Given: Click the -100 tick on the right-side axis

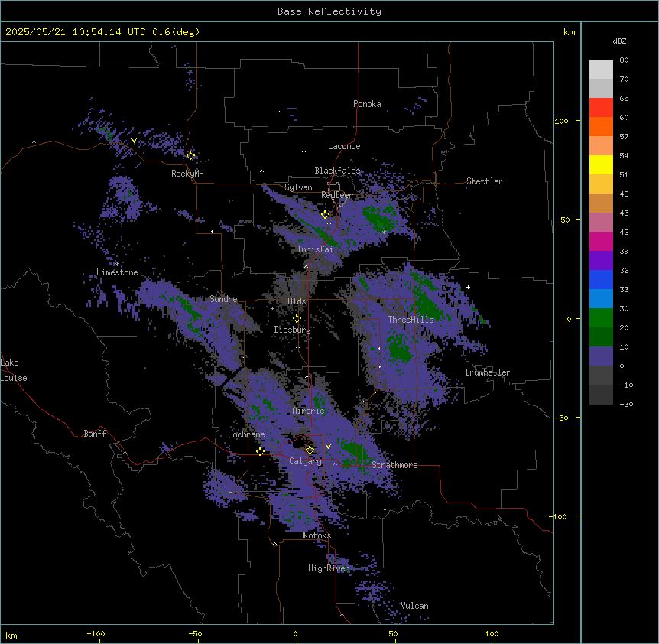Looking at the screenshot, I should 559,516.
